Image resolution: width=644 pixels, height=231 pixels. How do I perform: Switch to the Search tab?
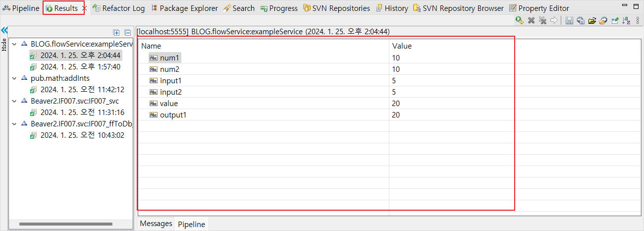(239, 8)
